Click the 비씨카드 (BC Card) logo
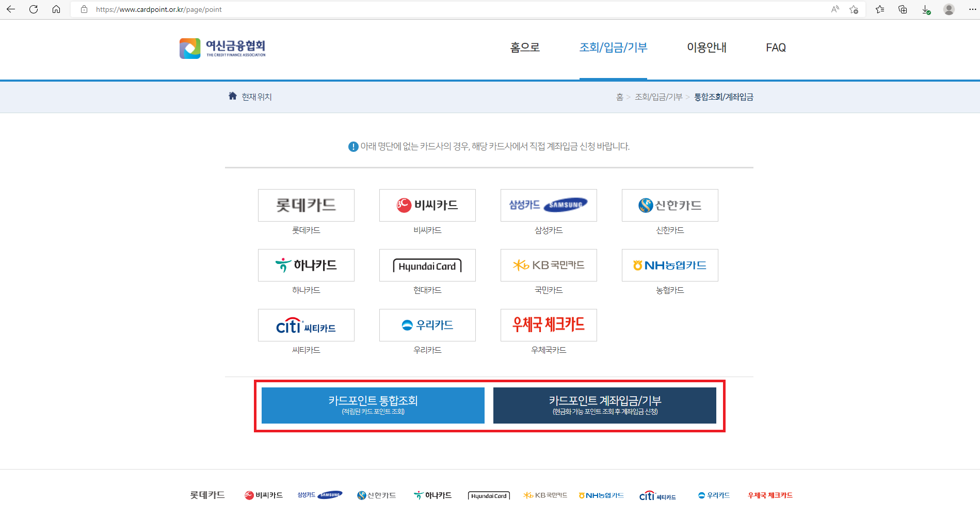This screenshot has width=980, height=515. pyautogui.click(x=427, y=205)
